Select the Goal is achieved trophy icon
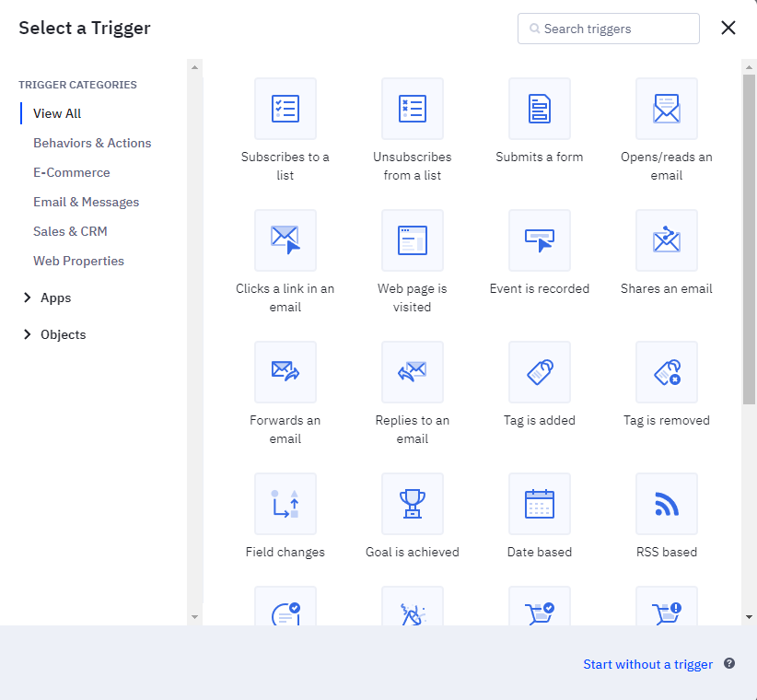Viewport: 757px width, 700px height. coord(413,504)
